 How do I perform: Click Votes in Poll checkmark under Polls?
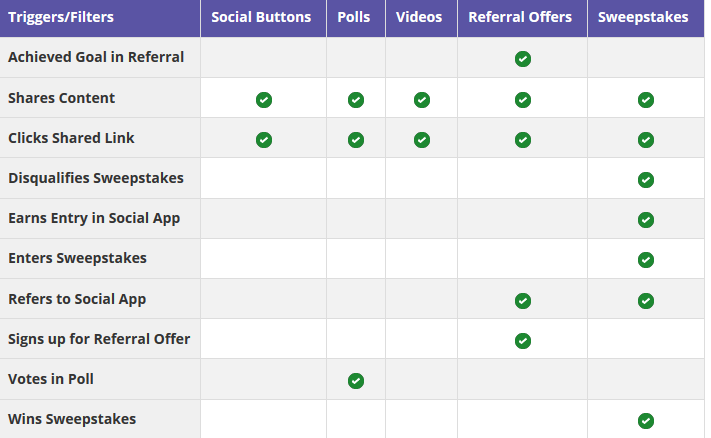355,380
